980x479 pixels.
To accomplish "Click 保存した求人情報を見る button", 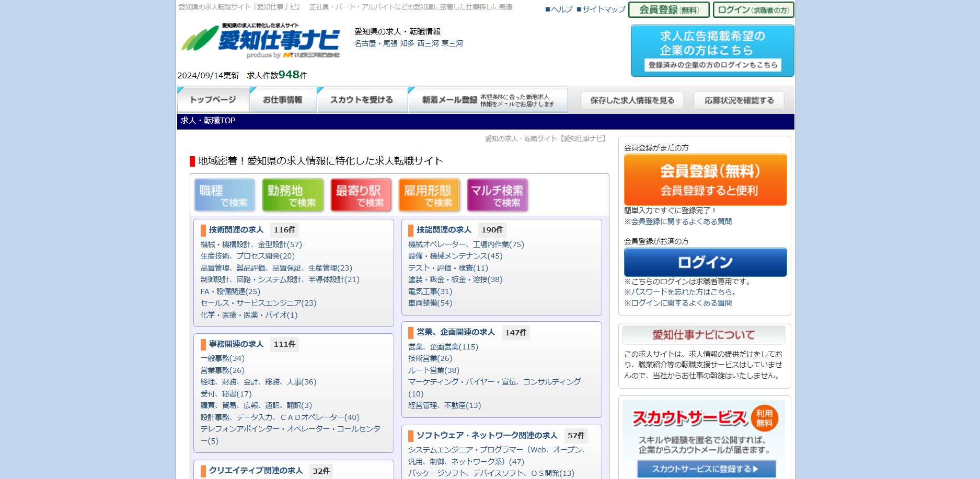I will tap(632, 100).
